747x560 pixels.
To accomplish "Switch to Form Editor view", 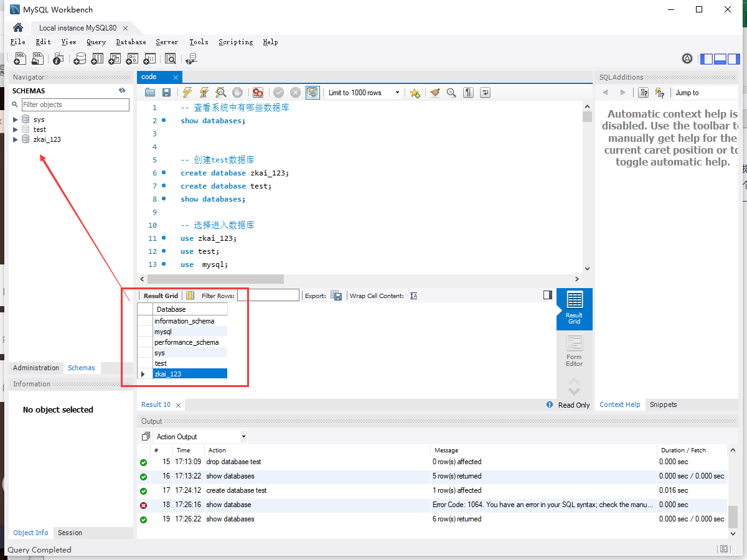I will (574, 352).
